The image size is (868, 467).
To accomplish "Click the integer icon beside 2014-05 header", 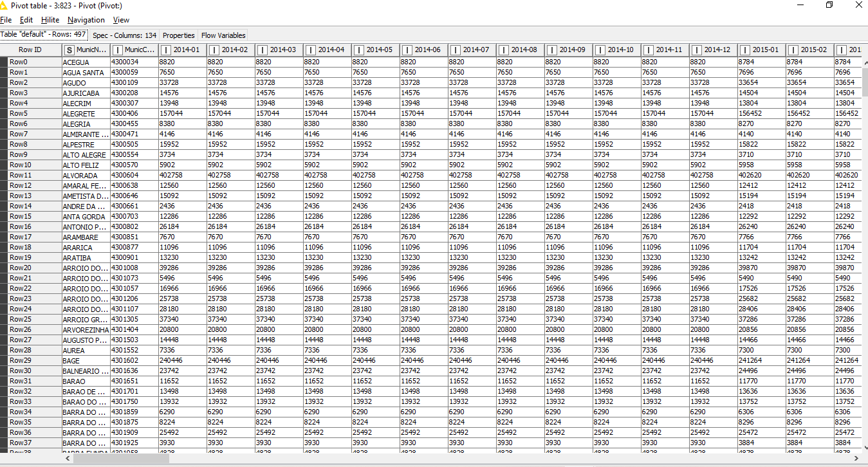I will tap(359, 50).
